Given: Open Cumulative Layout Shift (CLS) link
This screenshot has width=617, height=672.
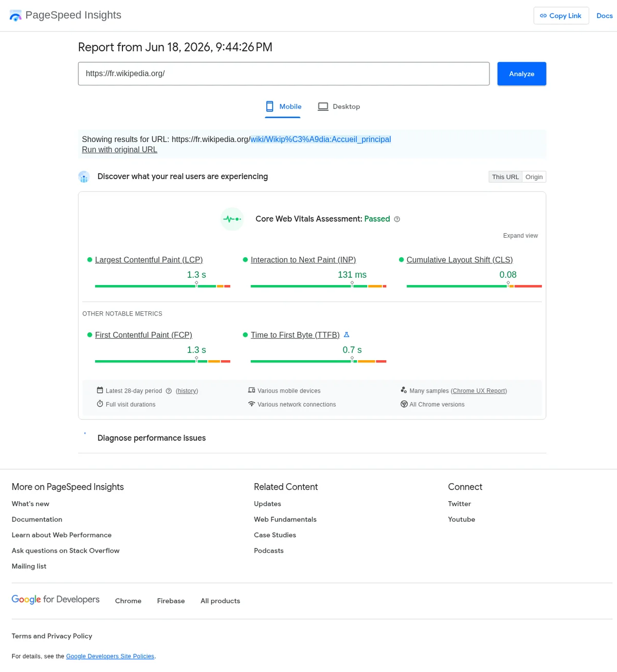Looking at the screenshot, I should pyautogui.click(x=460, y=260).
